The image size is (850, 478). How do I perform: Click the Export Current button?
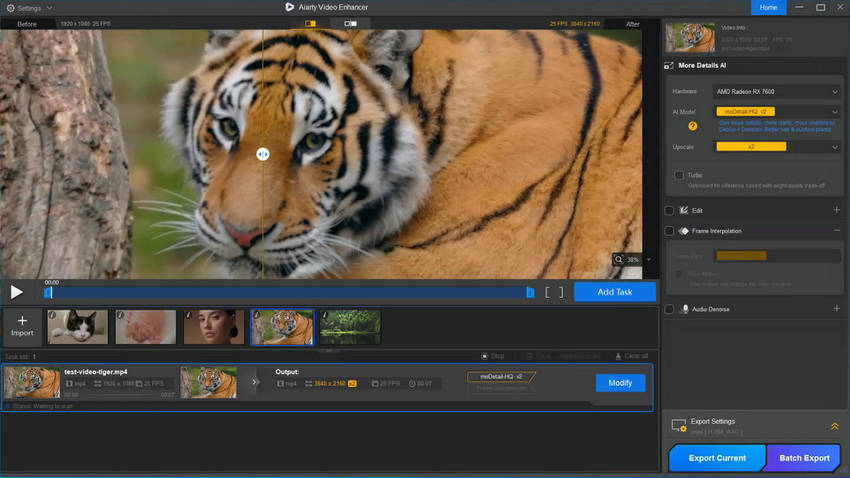point(717,458)
